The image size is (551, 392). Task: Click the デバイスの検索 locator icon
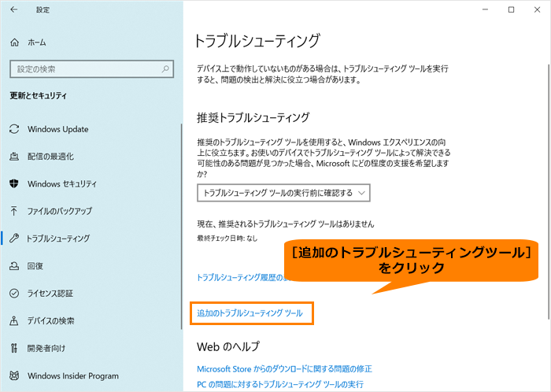pyautogui.click(x=14, y=320)
